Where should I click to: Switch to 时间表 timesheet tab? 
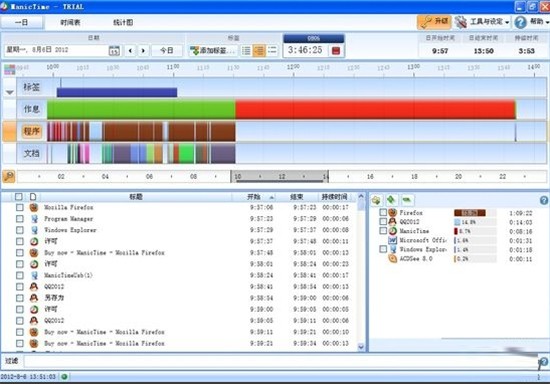click(70, 22)
